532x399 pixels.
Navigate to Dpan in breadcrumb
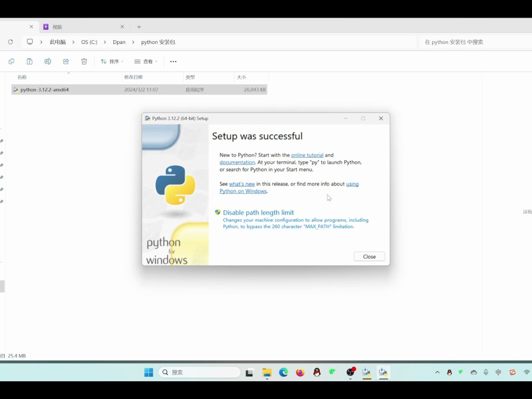(x=119, y=42)
